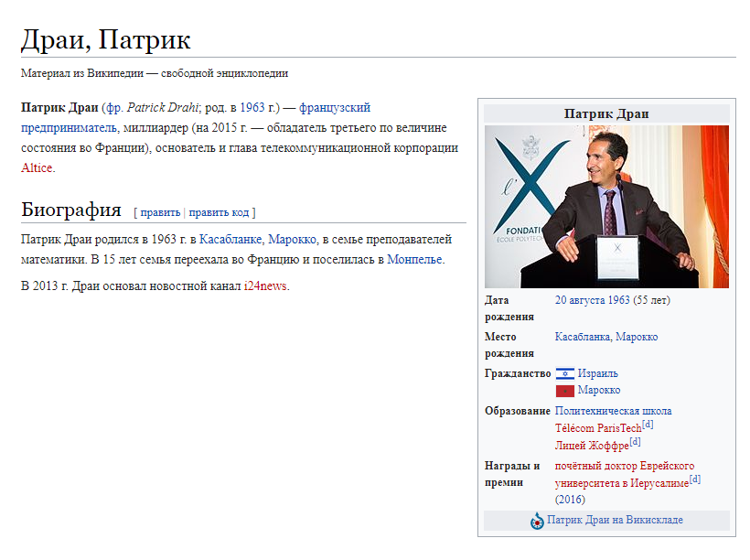Click the 'Место рождения' label

[509, 345]
